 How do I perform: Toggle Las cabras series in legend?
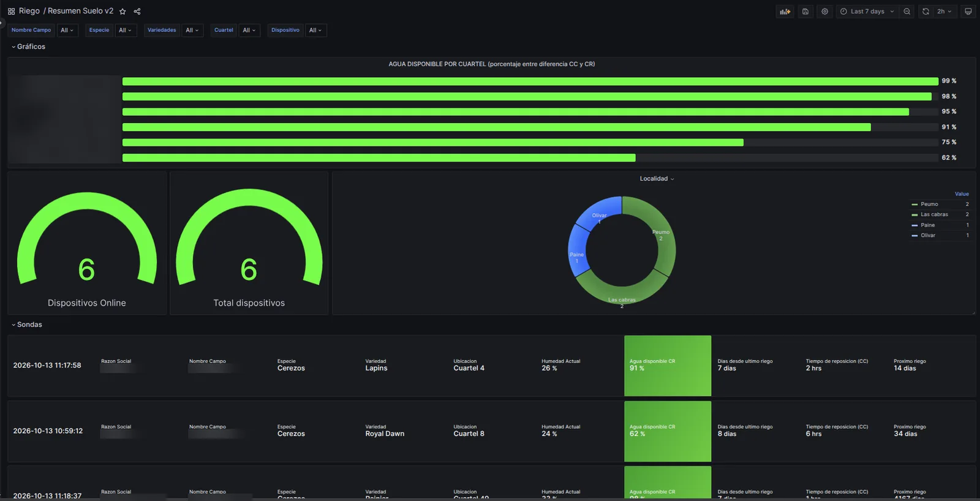934,214
